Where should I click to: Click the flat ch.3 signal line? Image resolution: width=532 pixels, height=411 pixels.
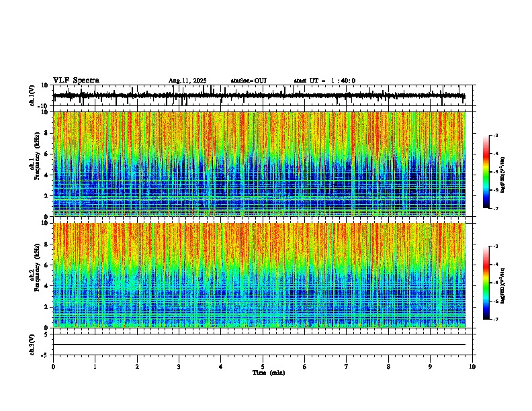coord(259,345)
